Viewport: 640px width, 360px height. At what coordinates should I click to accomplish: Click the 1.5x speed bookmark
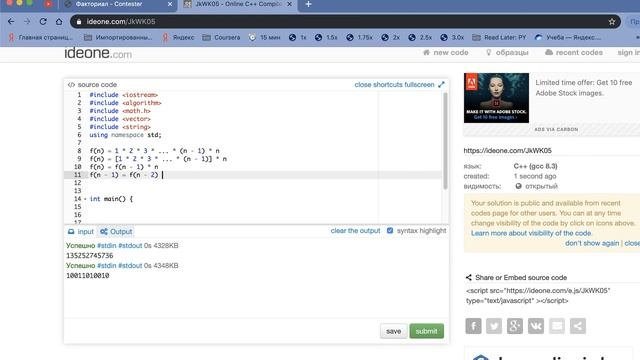326,38
